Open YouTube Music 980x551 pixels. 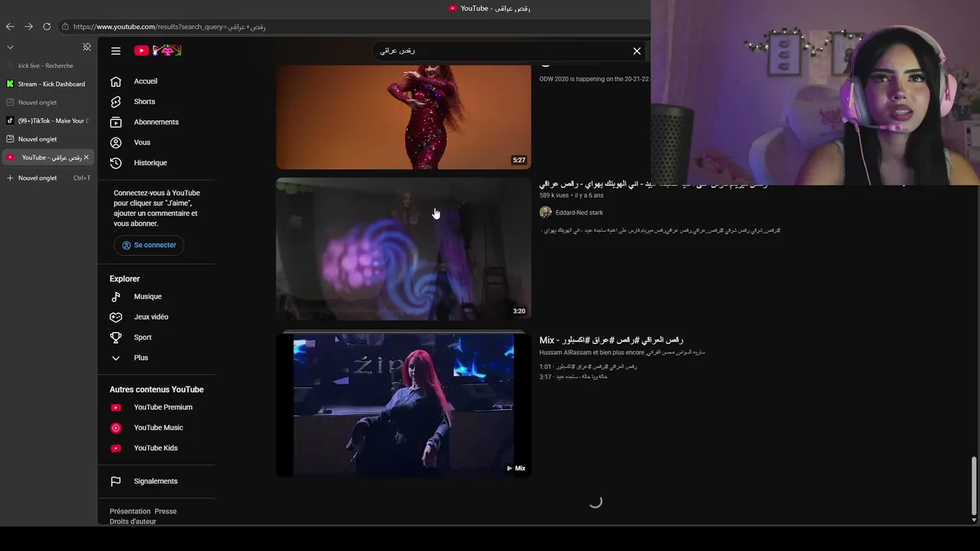pyautogui.click(x=156, y=428)
